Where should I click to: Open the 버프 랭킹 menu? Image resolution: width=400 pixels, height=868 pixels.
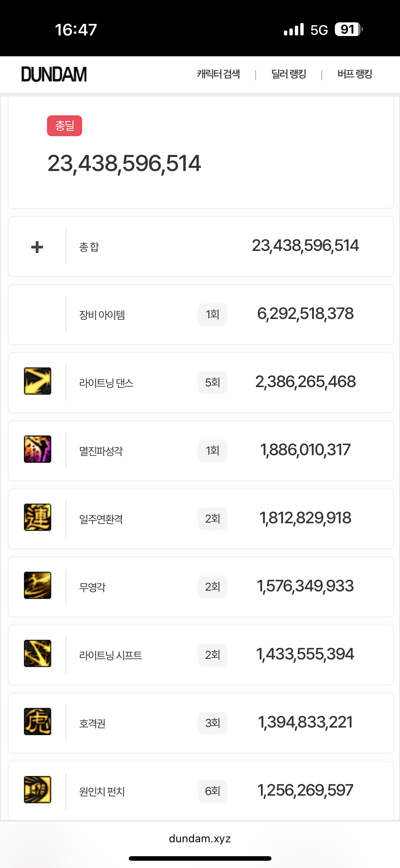[x=355, y=74]
